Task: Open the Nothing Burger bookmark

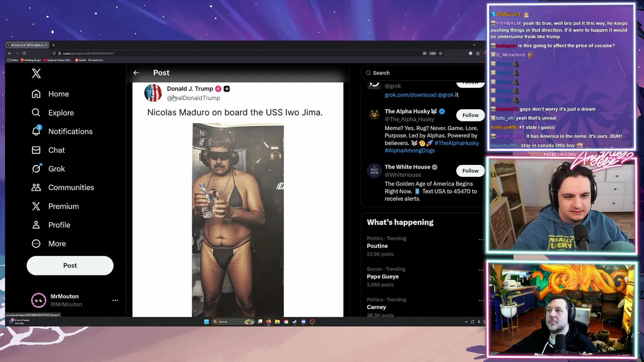Action: [31, 60]
